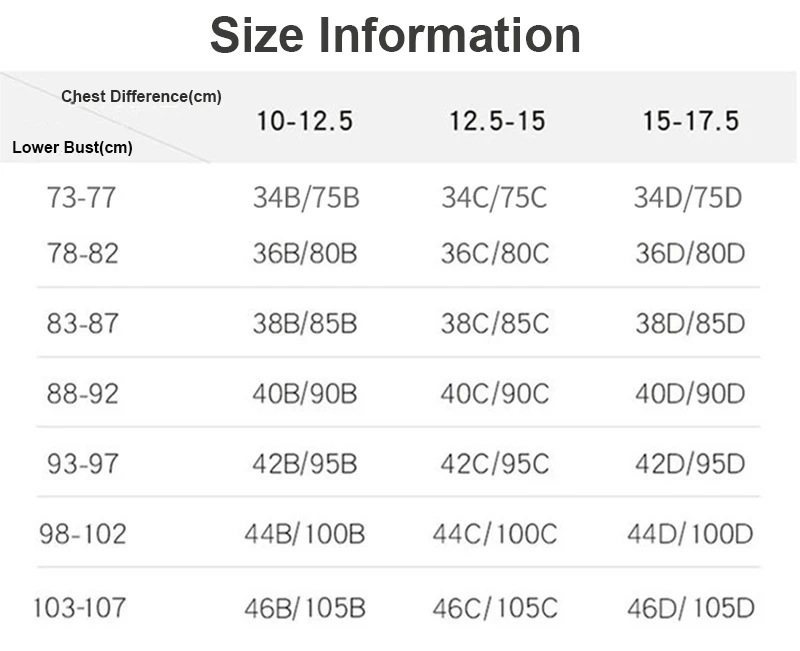
Task: Select the Chest Difference(cm) header label
Action: [x=141, y=96]
